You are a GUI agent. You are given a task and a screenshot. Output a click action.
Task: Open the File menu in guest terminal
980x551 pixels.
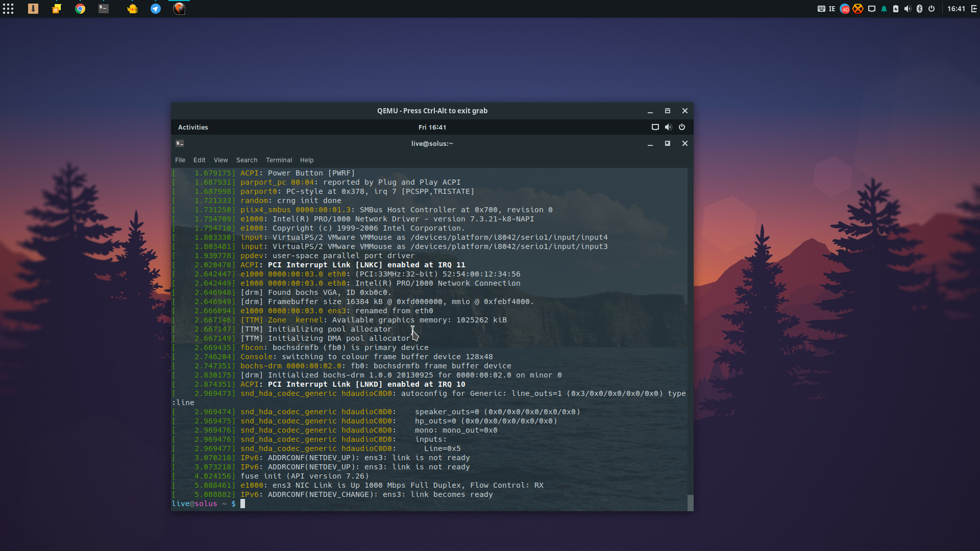point(180,160)
